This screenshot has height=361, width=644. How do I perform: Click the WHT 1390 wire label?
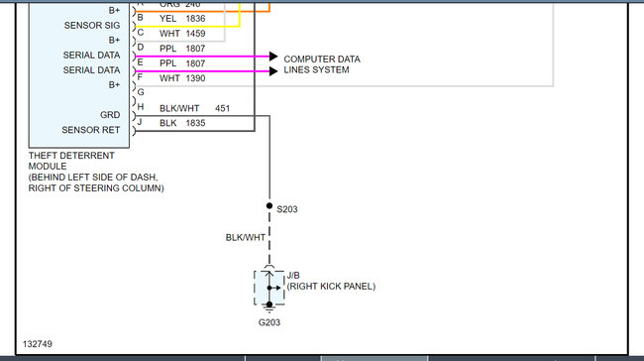pyautogui.click(x=182, y=78)
